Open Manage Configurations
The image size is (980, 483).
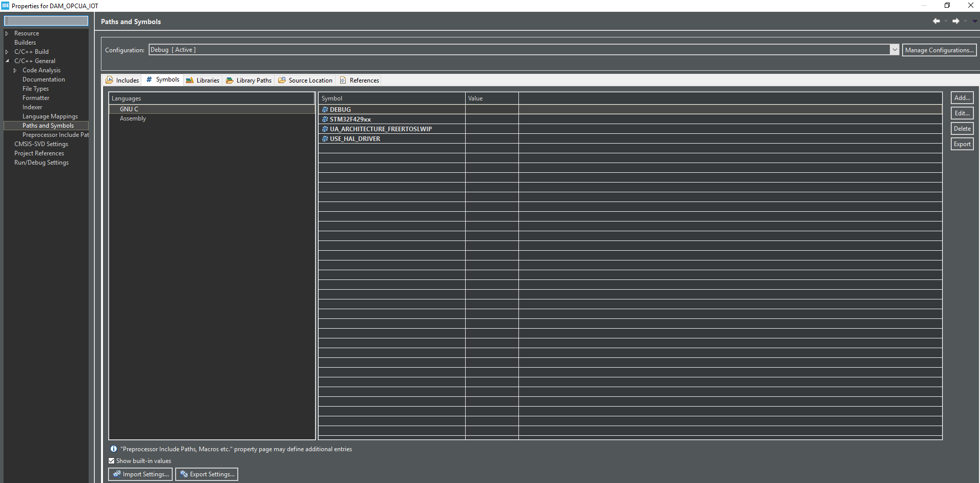point(939,50)
